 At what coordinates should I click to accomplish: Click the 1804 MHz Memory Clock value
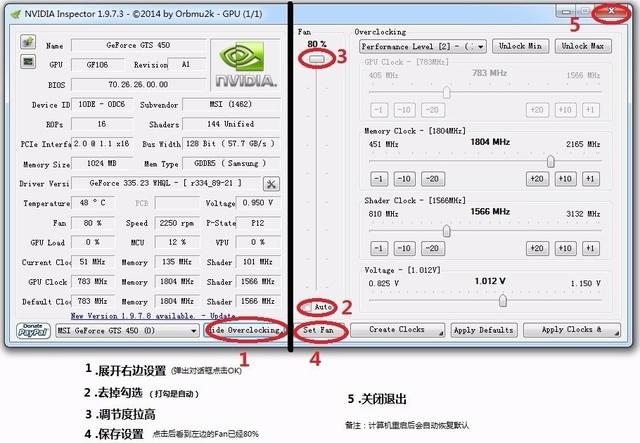tap(490, 142)
